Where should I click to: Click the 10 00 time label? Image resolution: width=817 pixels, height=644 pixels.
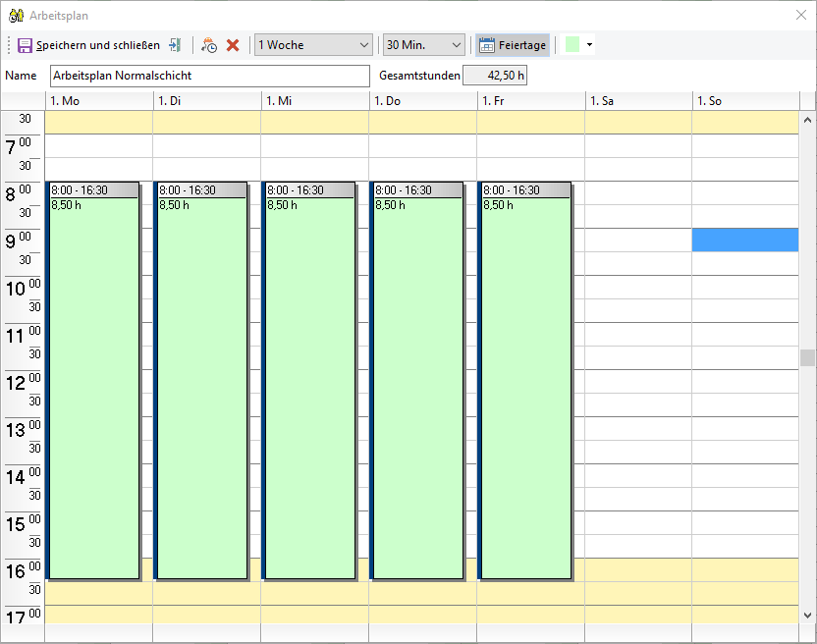pyautogui.click(x=23, y=287)
